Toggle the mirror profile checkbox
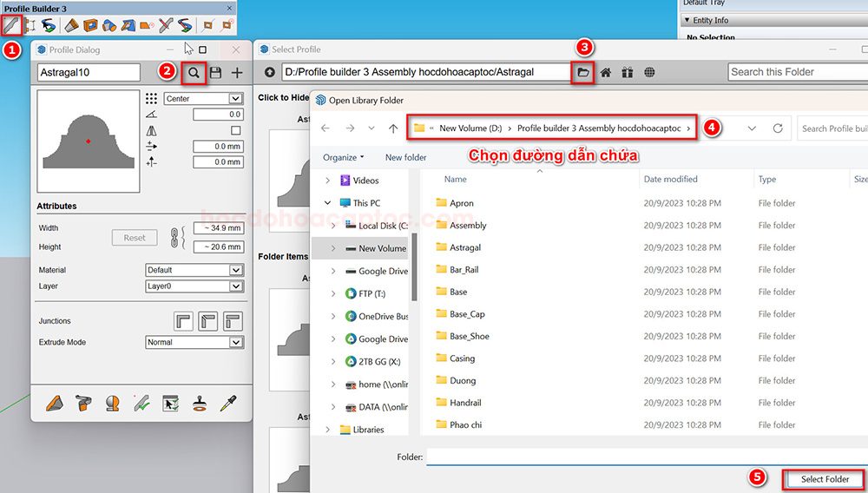 [236, 130]
